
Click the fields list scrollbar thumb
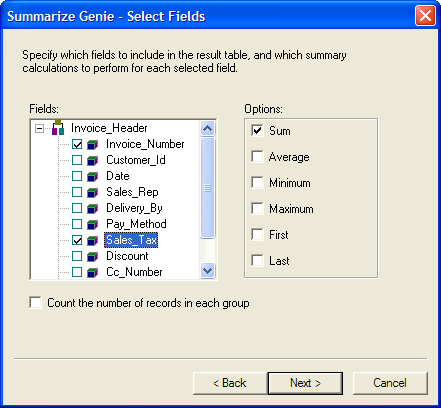[x=208, y=188]
